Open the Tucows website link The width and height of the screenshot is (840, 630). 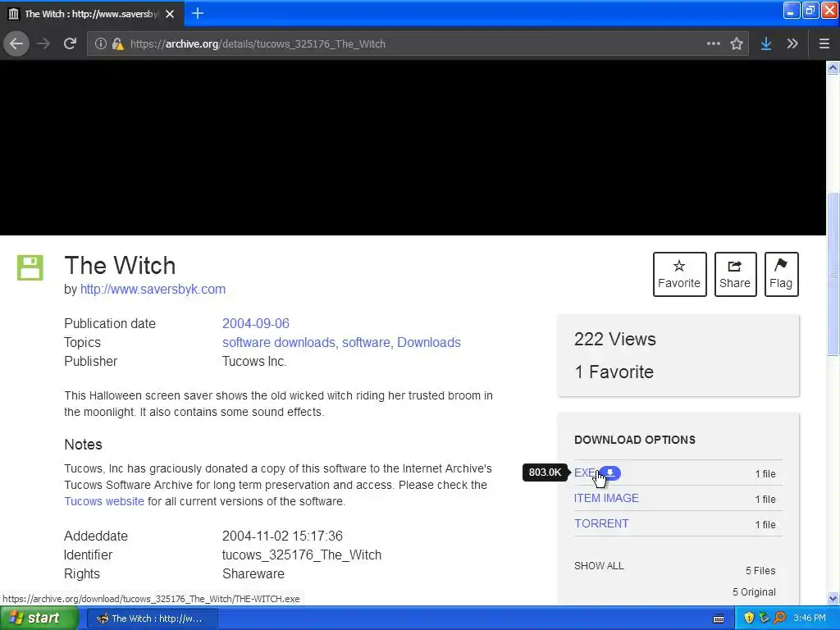click(104, 501)
